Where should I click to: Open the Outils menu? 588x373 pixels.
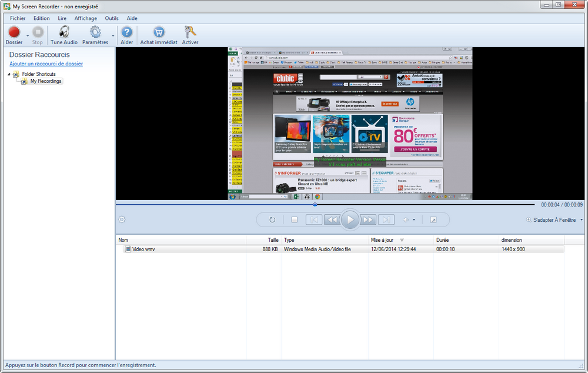(x=111, y=18)
